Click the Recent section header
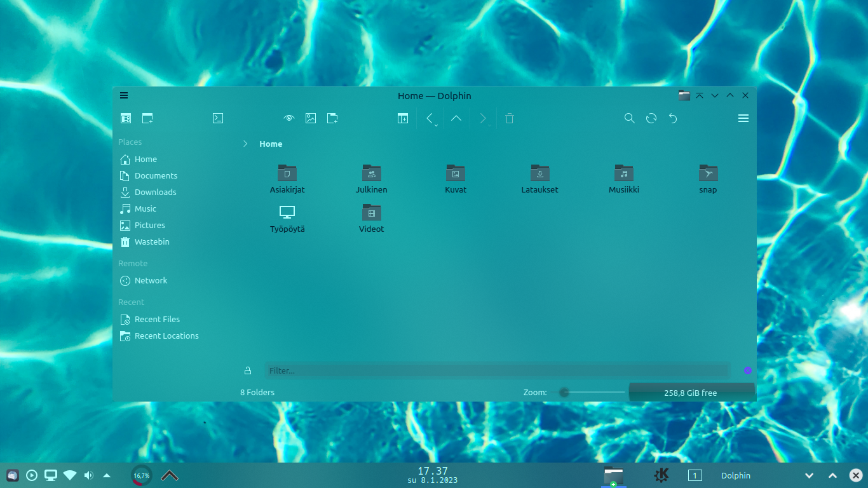868x488 pixels. pos(131,302)
